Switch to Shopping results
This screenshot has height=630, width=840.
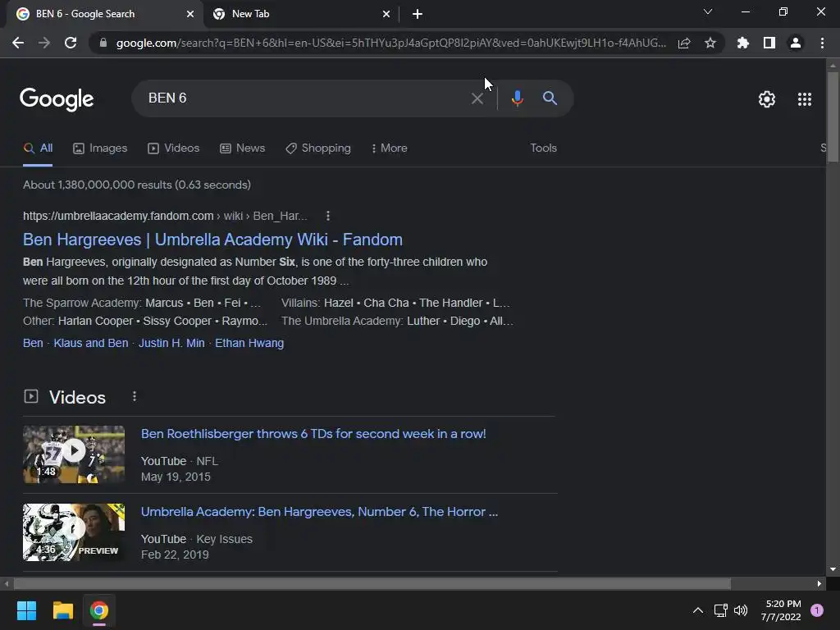point(318,148)
